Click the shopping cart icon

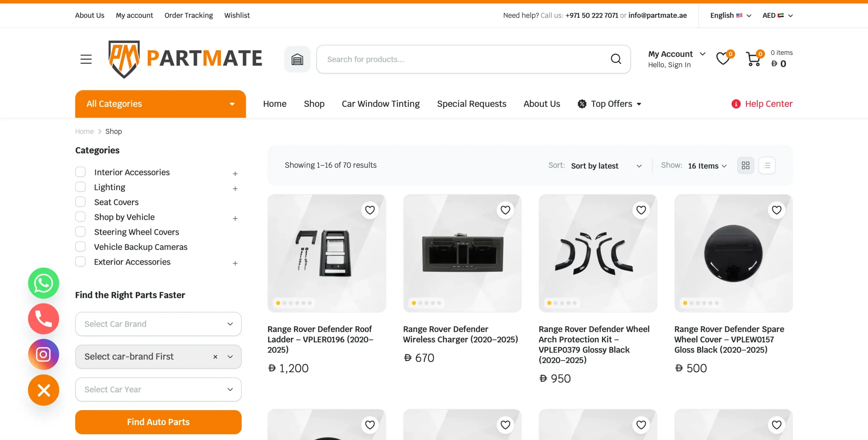[753, 59]
